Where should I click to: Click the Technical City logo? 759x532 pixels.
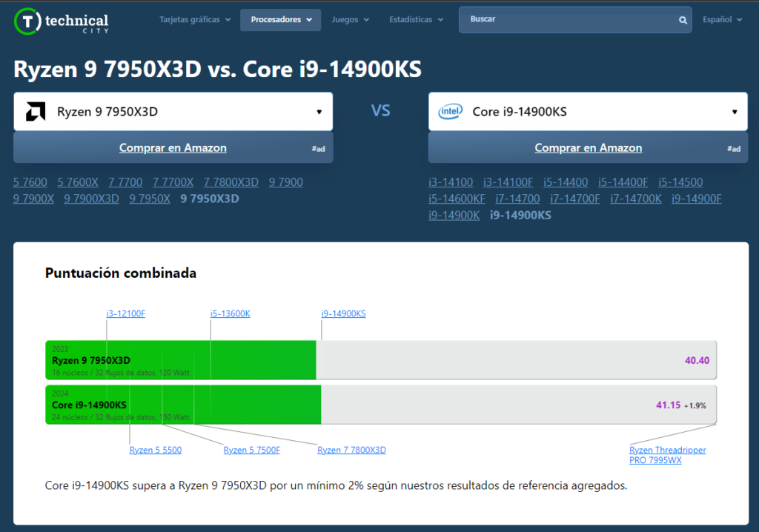tap(62, 21)
